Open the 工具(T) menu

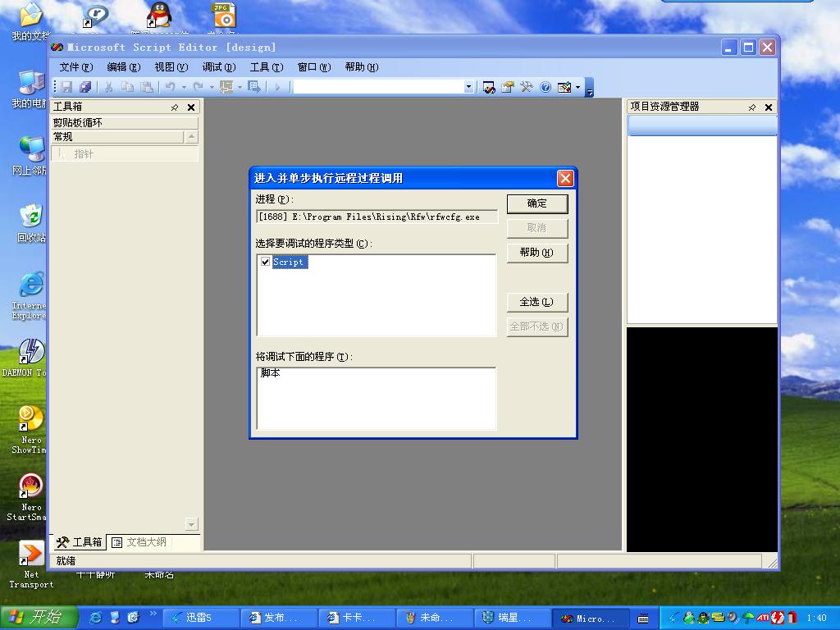click(267, 67)
